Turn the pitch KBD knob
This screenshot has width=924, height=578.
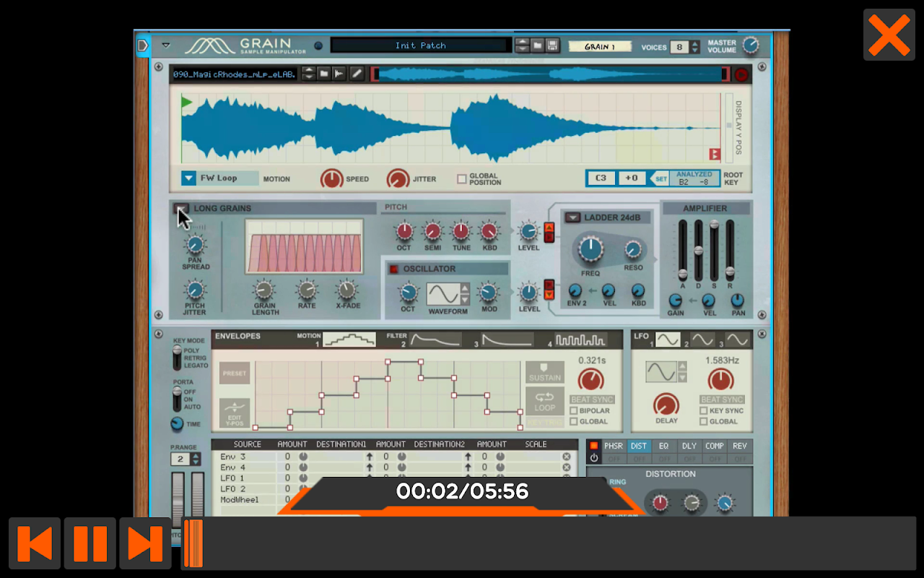(489, 231)
